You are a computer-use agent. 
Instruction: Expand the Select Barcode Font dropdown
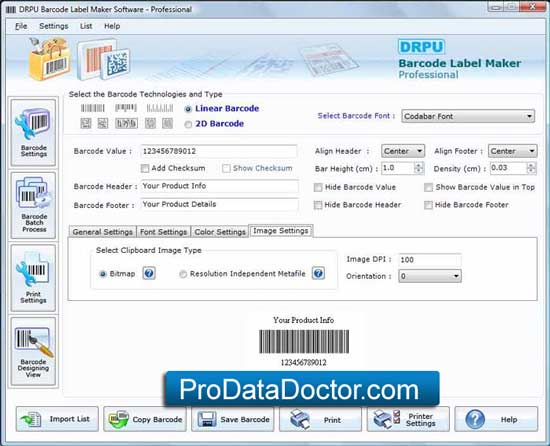point(468,116)
